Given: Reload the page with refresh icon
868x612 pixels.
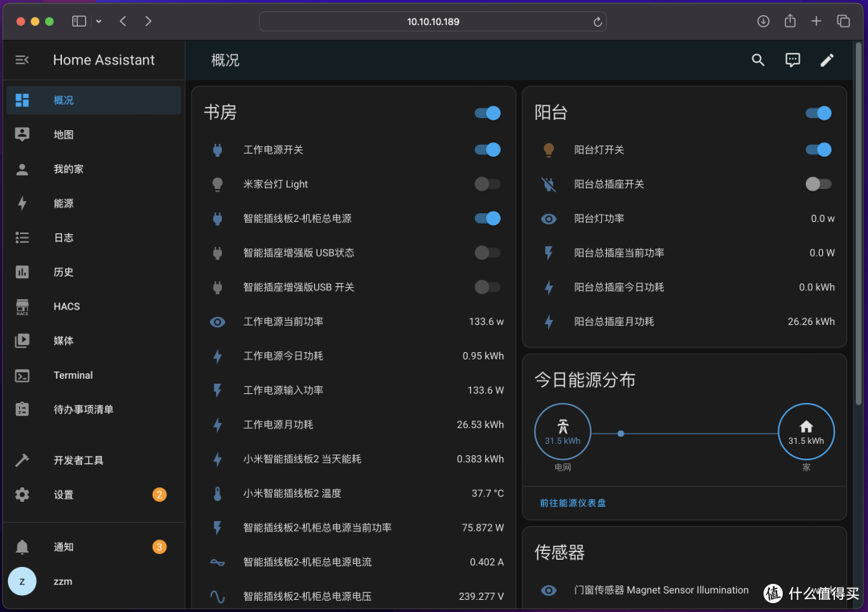Looking at the screenshot, I should point(597,22).
